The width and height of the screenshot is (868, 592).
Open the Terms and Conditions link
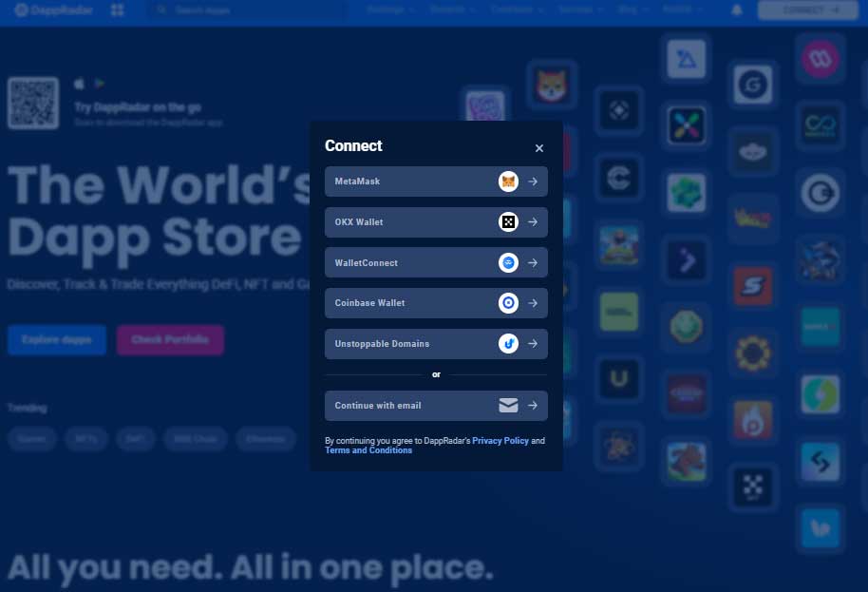pos(368,450)
